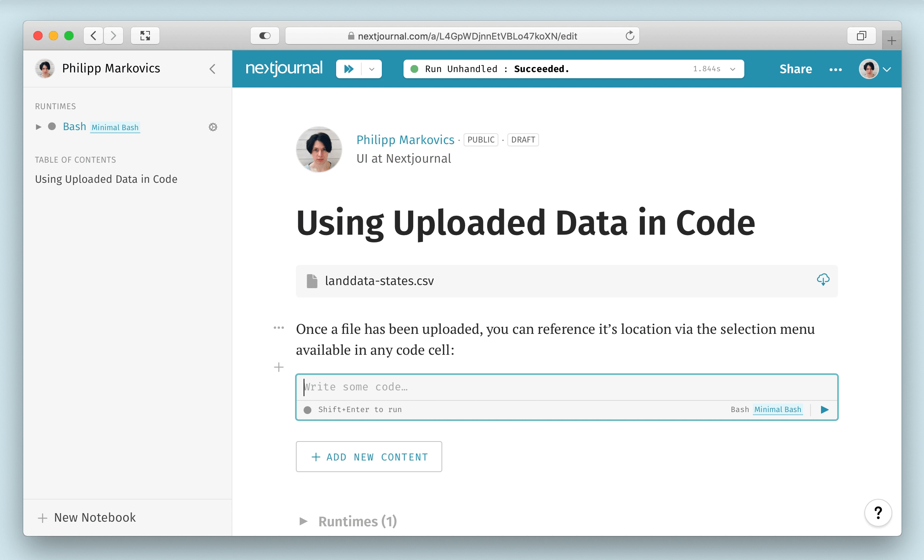Click the Minimal Bash tag in sidebar
The height and width of the screenshot is (560, 924).
coord(115,127)
